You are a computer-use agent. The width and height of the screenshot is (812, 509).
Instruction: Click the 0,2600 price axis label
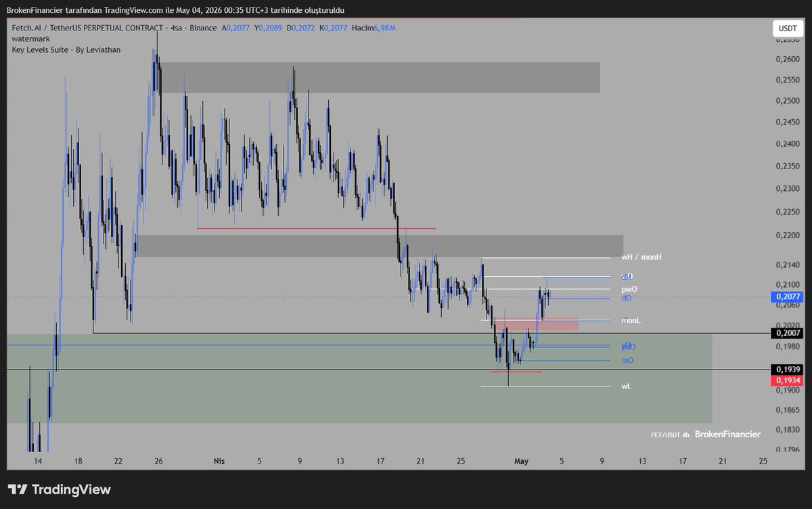[787, 60]
